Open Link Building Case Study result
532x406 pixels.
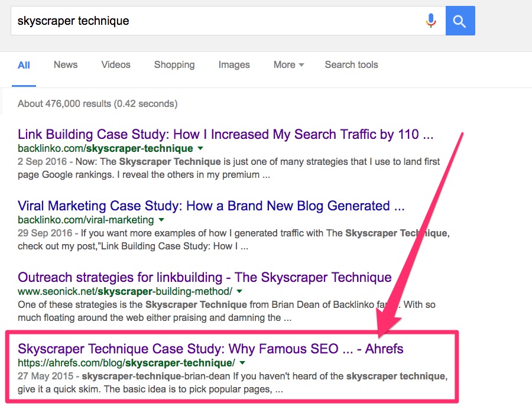coord(225,134)
